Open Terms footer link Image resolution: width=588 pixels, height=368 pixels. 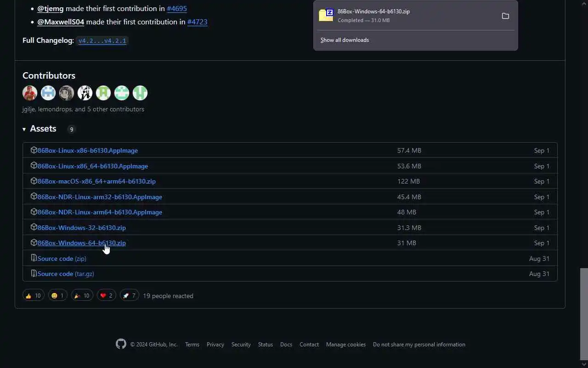(x=192, y=345)
